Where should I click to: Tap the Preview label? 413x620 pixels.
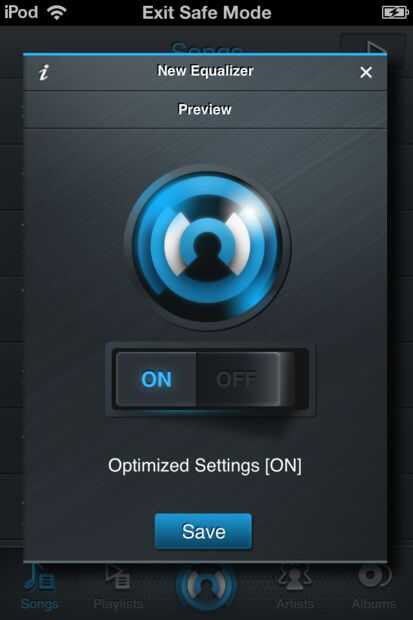point(205,110)
